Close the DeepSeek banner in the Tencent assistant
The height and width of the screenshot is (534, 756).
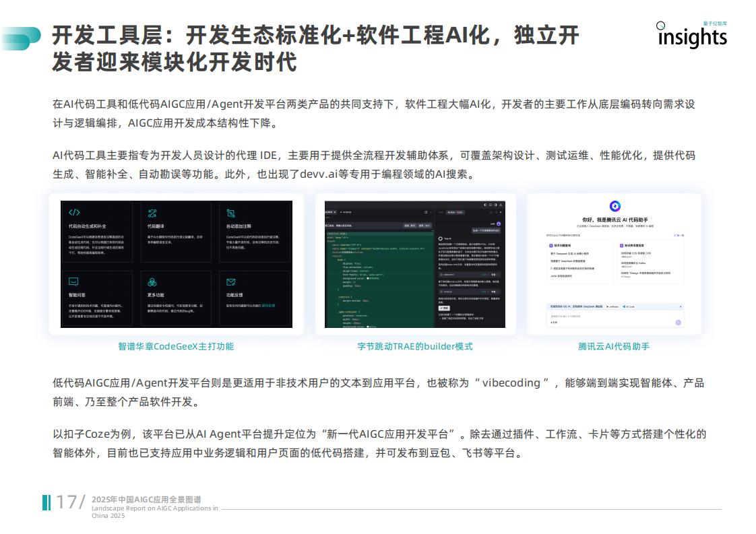click(681, 306)
